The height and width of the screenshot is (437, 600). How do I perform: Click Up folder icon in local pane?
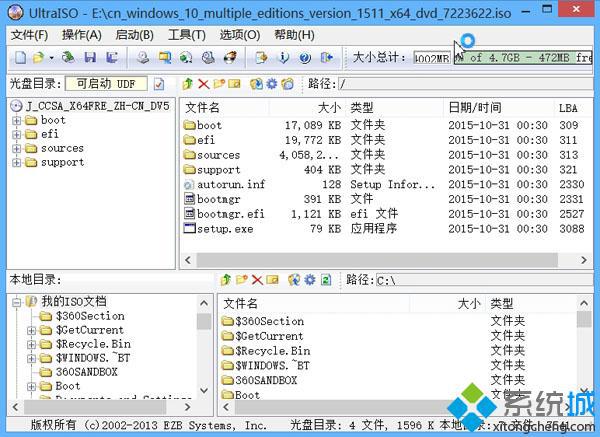pos(226,280)
